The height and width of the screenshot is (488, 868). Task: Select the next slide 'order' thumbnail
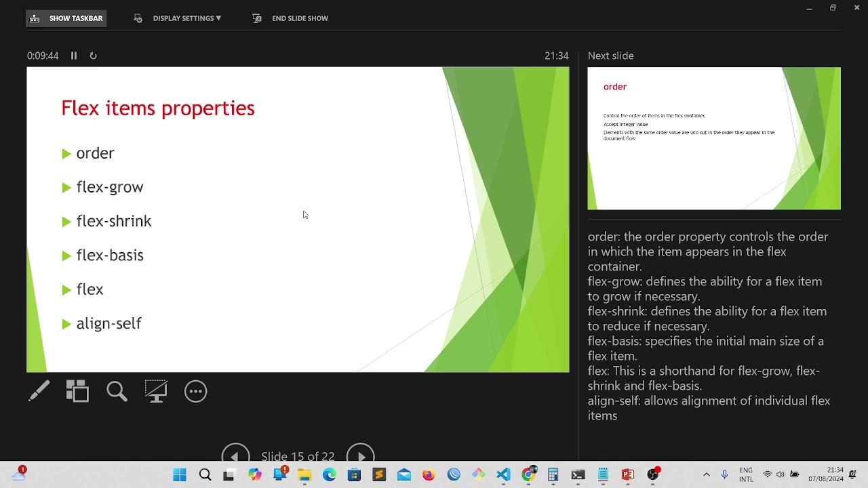pos(714,138)
